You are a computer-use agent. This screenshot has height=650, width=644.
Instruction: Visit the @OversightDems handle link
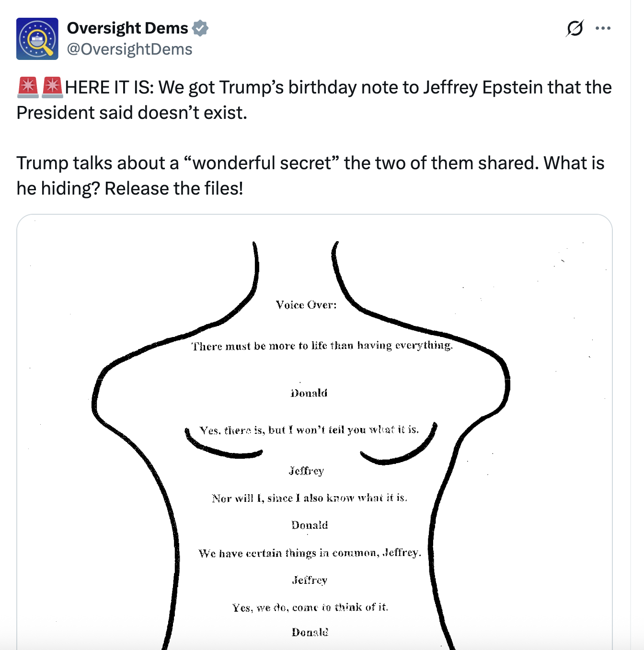(x=129, y=49)
